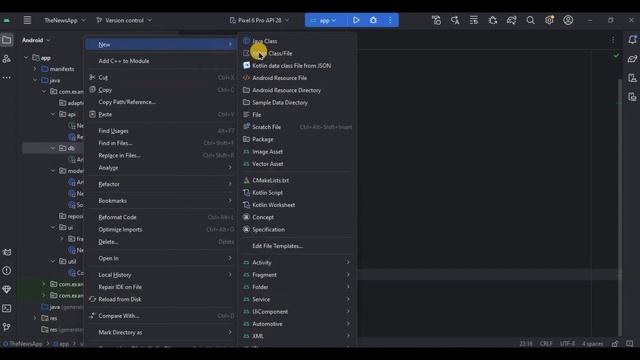This screenshot has width=640, height=360.
Task: Open the TheNewsApp project dropdown
Action: pyautogui.click(x=65, y=20)
